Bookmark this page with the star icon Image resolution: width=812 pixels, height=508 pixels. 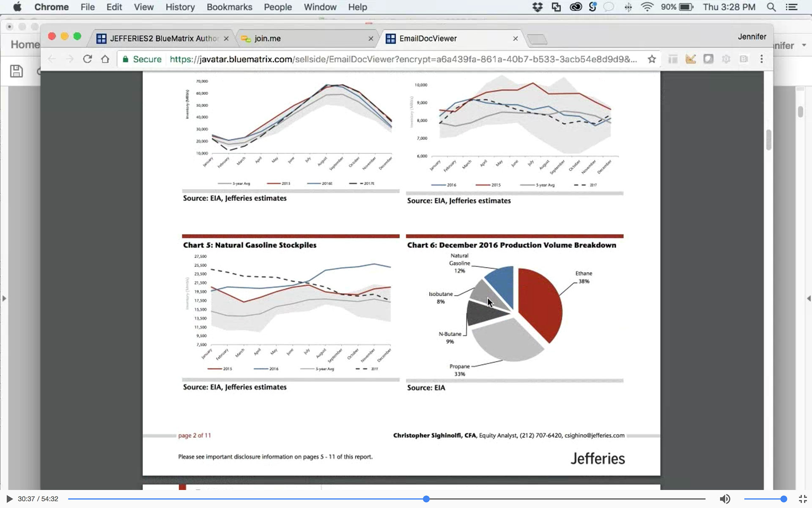[x=652, y=59]
